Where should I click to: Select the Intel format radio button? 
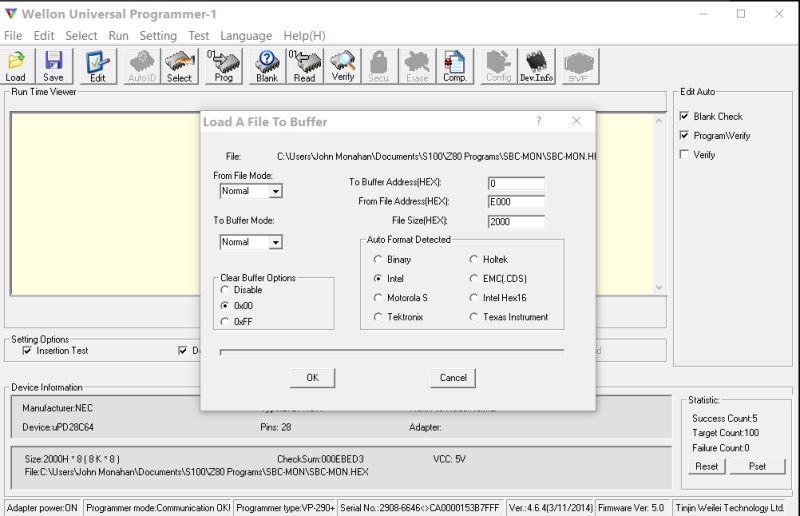pos(378,278)
